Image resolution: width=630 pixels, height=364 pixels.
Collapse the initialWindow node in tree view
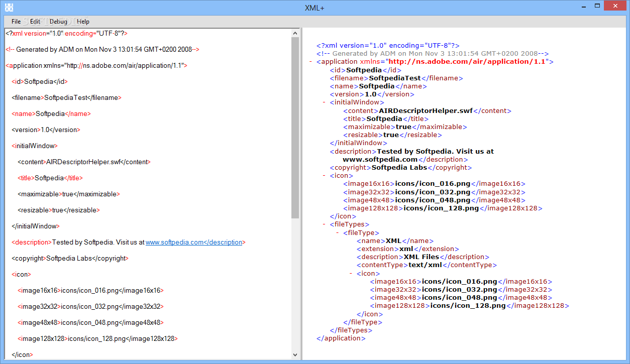tap(325, 102)
